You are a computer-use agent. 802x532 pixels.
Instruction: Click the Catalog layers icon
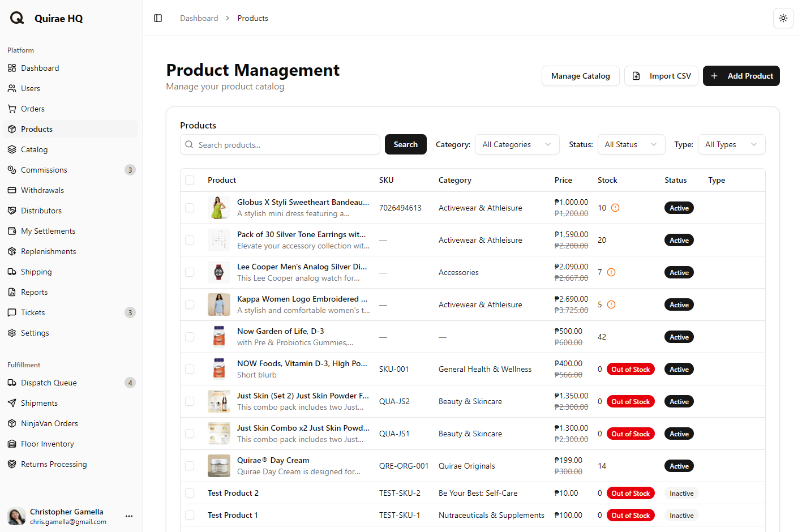click(12, 149)
